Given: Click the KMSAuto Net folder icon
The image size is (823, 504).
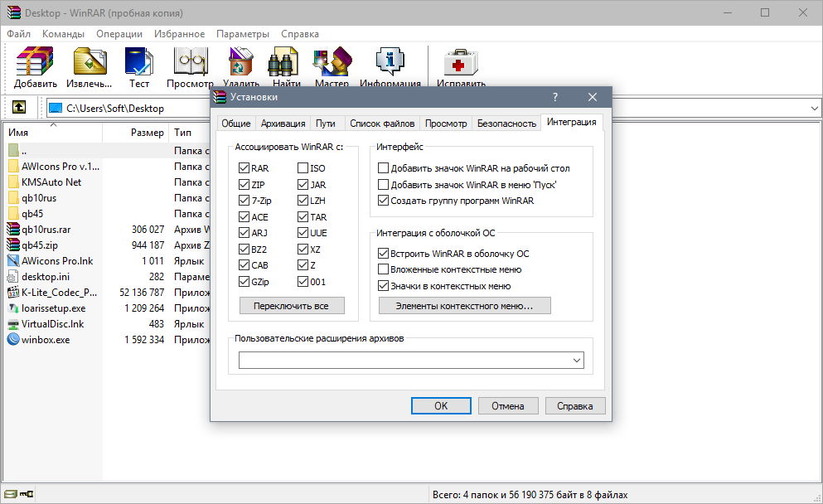Looking at the screenshot, I should coord(13,182).
